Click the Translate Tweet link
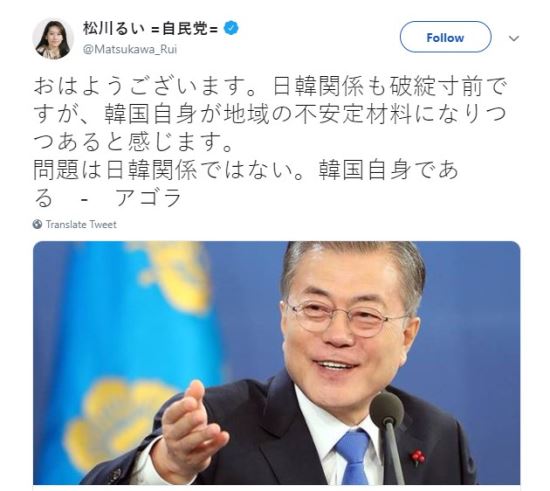Image resolution: width=550 pixels, height=491 pixels. tap(81, 224)
